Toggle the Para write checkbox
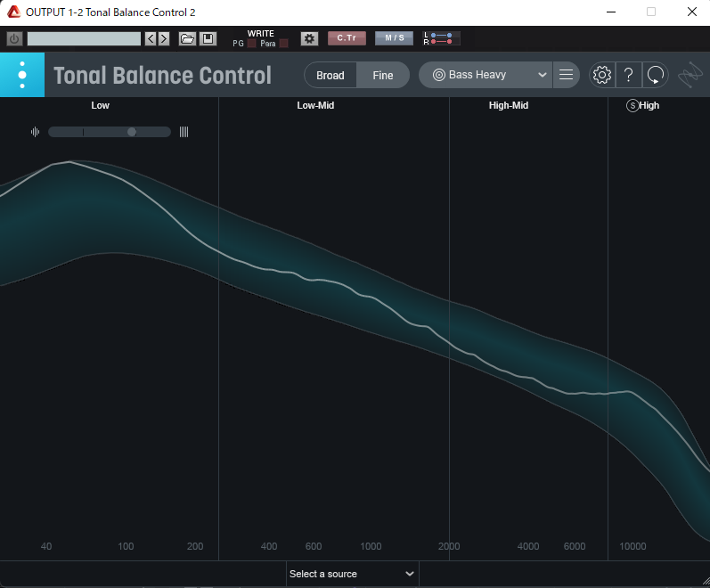 [284, 44]
